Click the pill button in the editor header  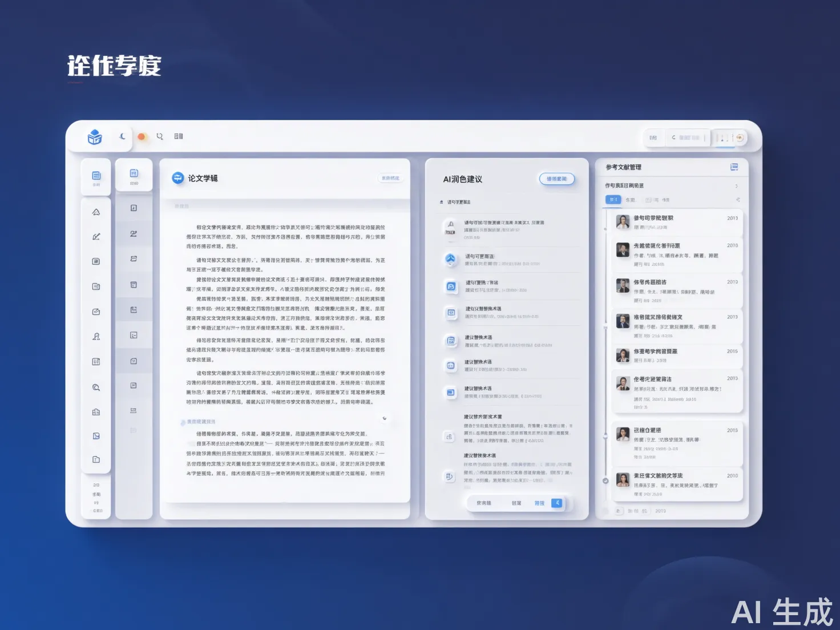pyautogui.click(x=390, y=179)
